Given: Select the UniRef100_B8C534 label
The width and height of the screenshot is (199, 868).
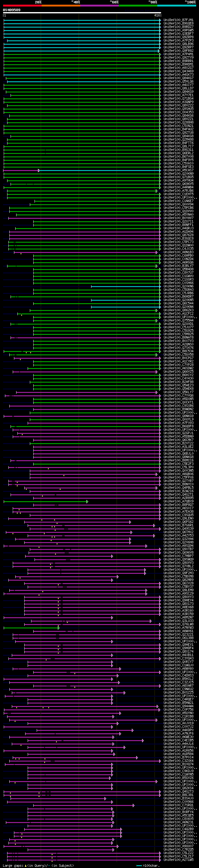Looking at the screenshot, I should point(179,351).
